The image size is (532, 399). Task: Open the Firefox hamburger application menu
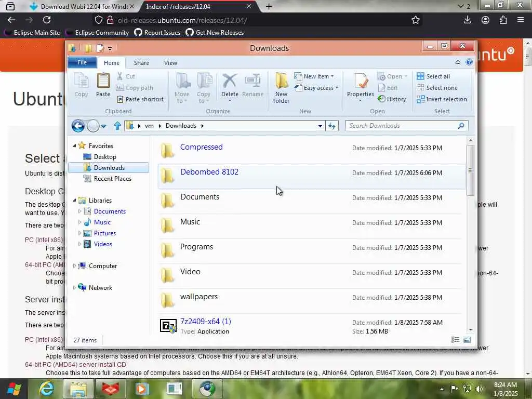click(521, 20)
